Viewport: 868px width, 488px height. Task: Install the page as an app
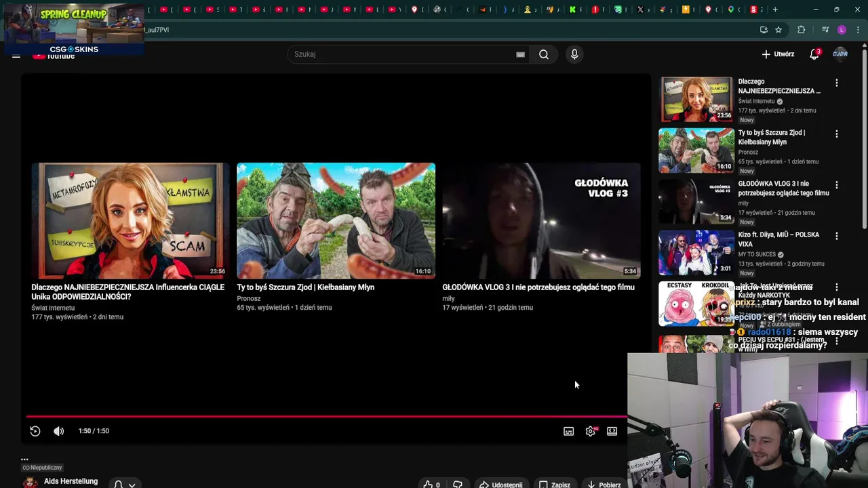pos(764,30)
